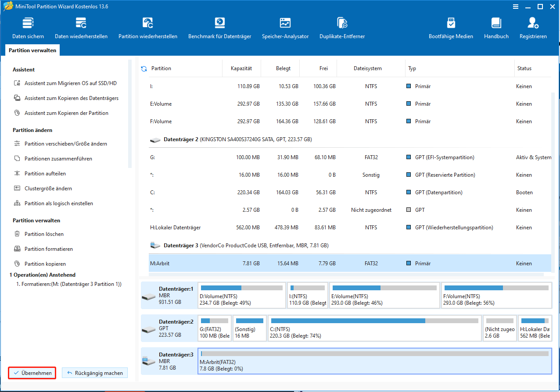Screen dimensions: 560x392
Task: Choose Partition löschen
Action: (x=39, y=234)
